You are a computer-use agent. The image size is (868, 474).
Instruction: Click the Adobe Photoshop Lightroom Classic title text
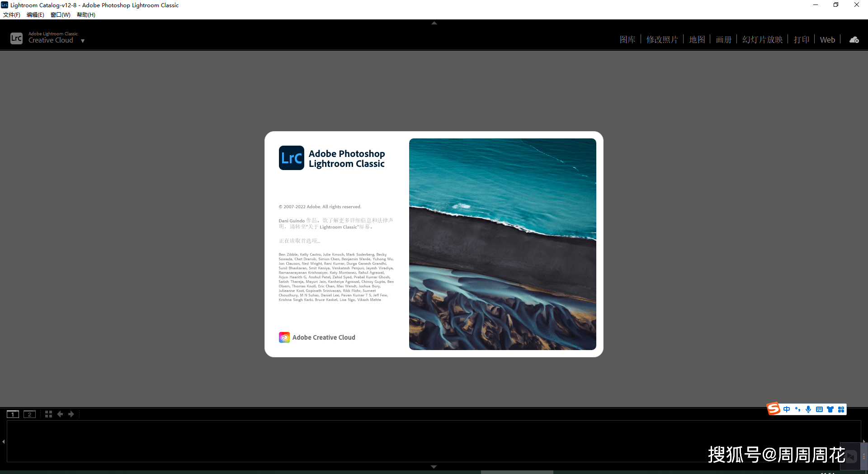[347, 159]
